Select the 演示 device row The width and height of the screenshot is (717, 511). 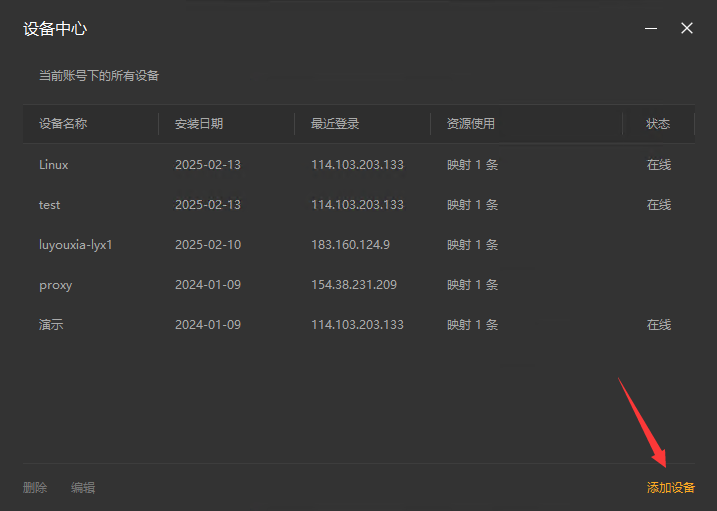coord(359,325)
